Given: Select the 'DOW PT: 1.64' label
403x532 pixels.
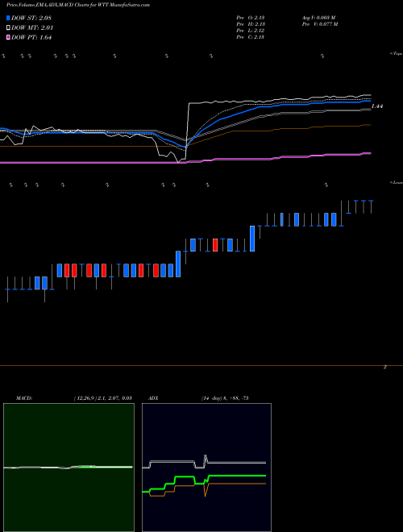Looking at the screenshot, I should pyautogui.click(x=31, y=37).
